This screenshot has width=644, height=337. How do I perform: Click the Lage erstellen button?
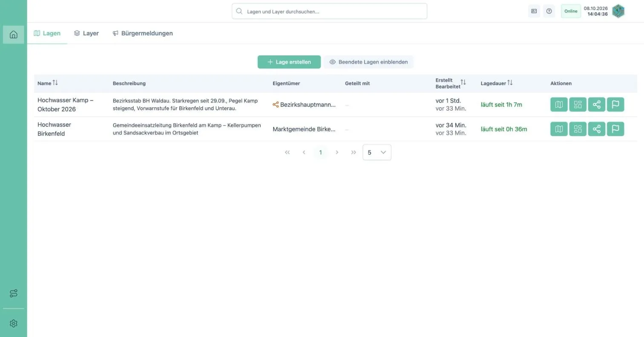tap(289, 62)
